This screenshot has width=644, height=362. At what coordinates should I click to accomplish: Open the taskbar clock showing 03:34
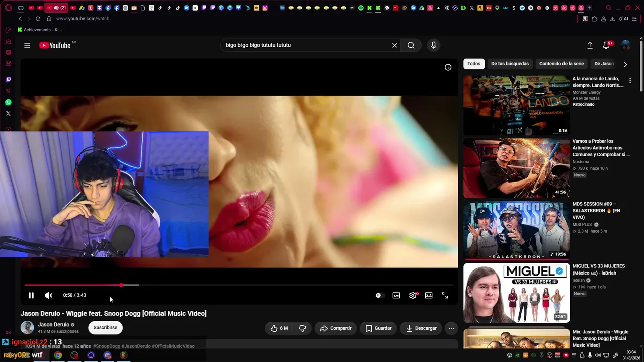[631, 355]
